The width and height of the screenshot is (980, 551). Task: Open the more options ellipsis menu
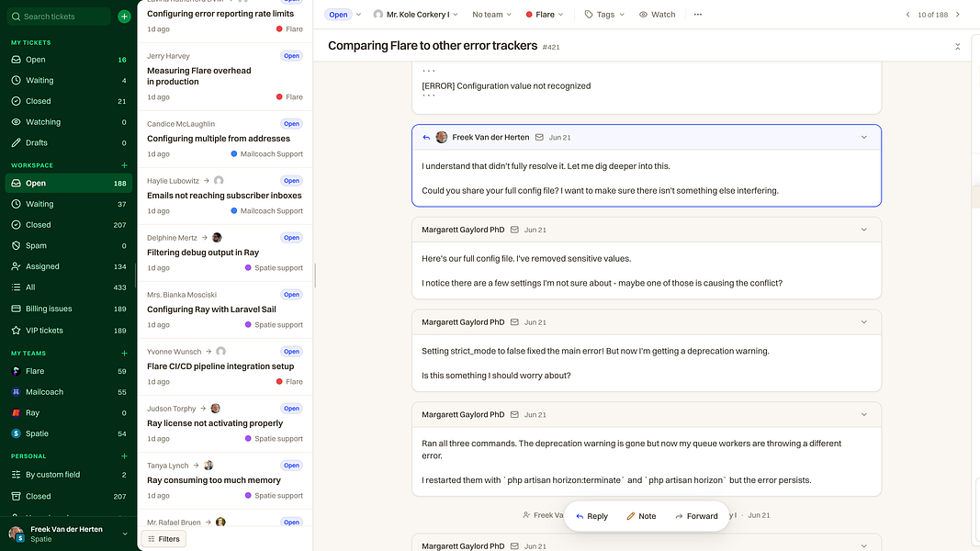click(697, 15)
